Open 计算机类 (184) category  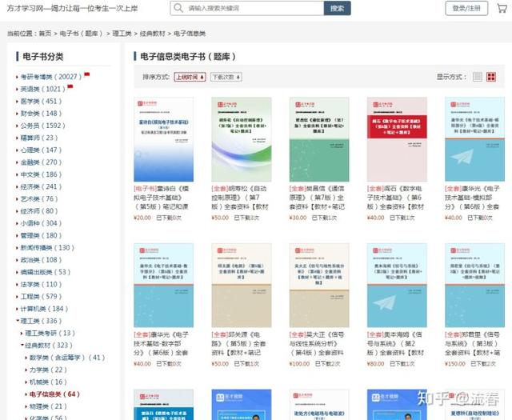point(44,309)
